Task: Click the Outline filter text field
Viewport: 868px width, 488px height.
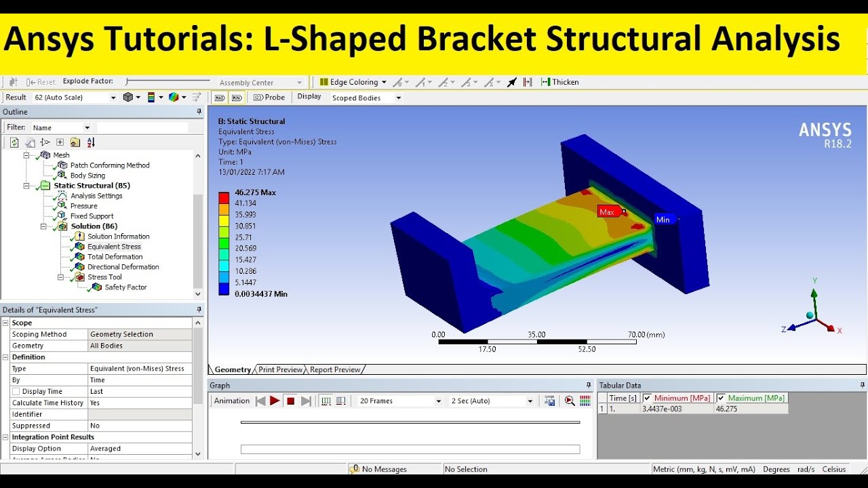Action: (142, 127)
